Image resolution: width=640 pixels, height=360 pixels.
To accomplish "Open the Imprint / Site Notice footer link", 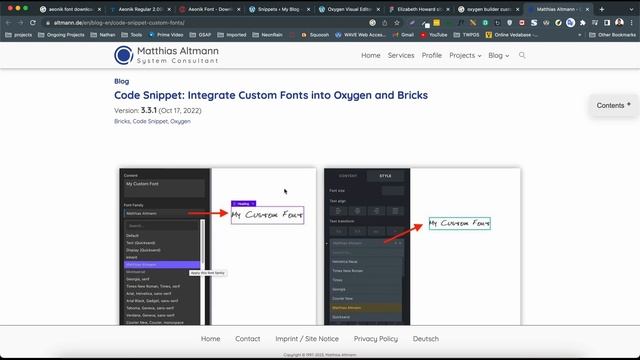I will [307, 339].
